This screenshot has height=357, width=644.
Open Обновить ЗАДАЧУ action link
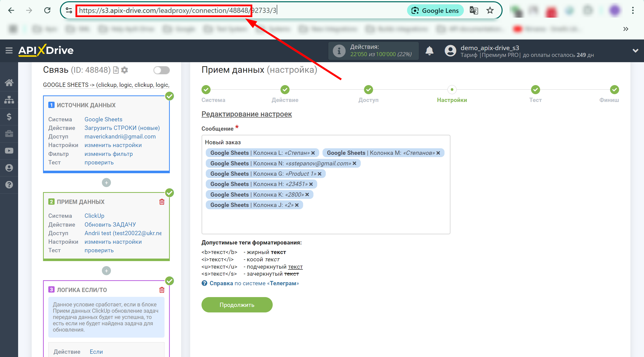tap(110, 225)
